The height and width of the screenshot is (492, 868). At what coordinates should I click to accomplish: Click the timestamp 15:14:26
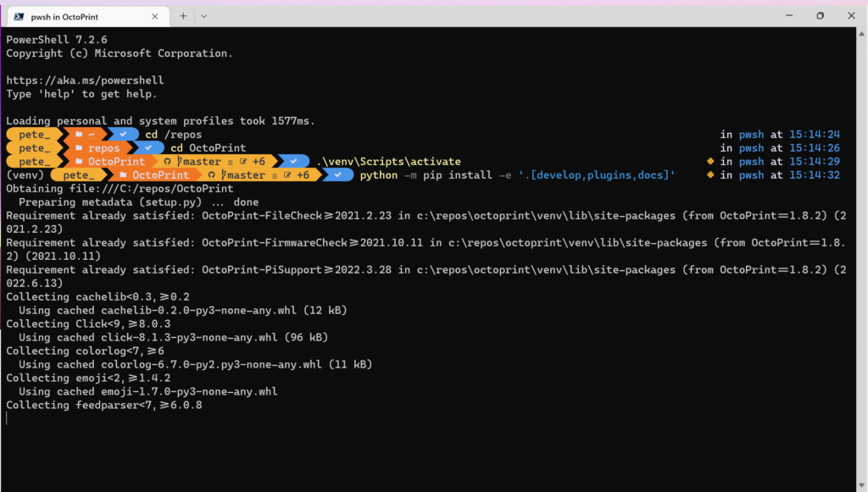point(815,147)
